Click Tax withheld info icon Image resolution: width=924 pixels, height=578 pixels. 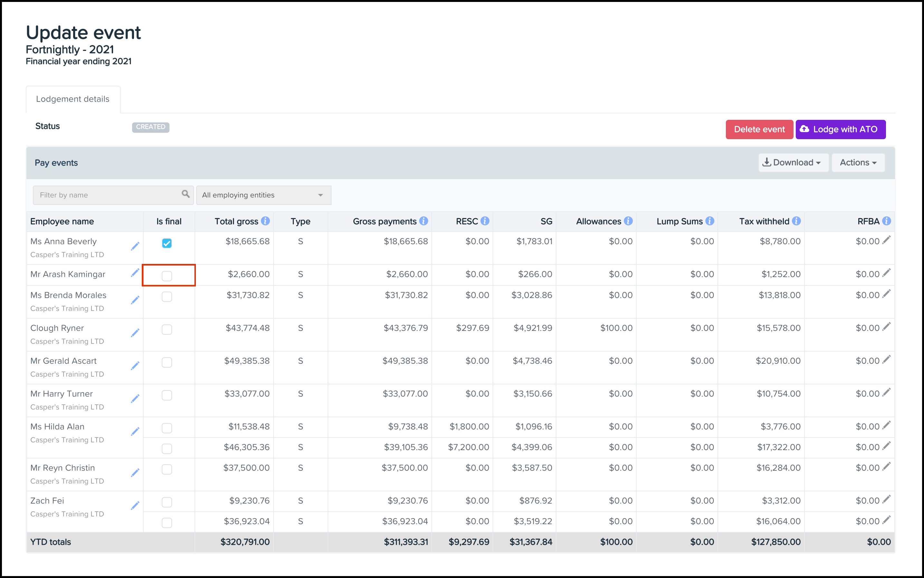point(796,221)
